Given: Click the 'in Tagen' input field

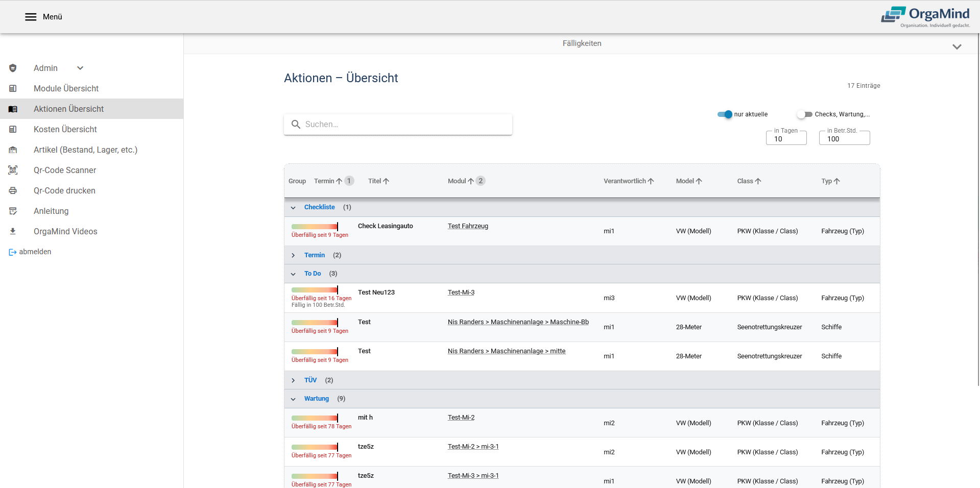Looking at the screenshot, I should point(786,139).
